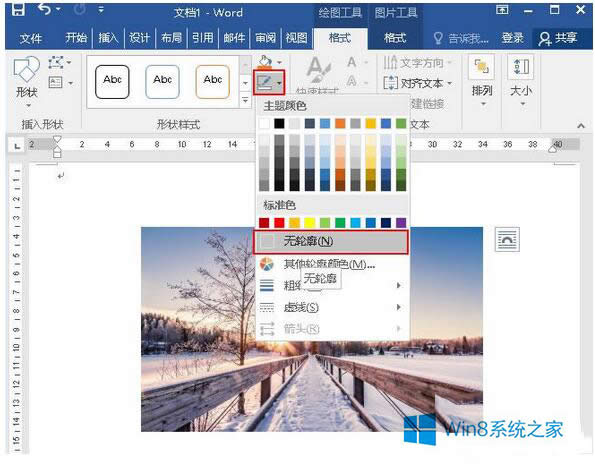Open the Shape Fill paint bucket
595x466 pixels.
tap(266, 61)
